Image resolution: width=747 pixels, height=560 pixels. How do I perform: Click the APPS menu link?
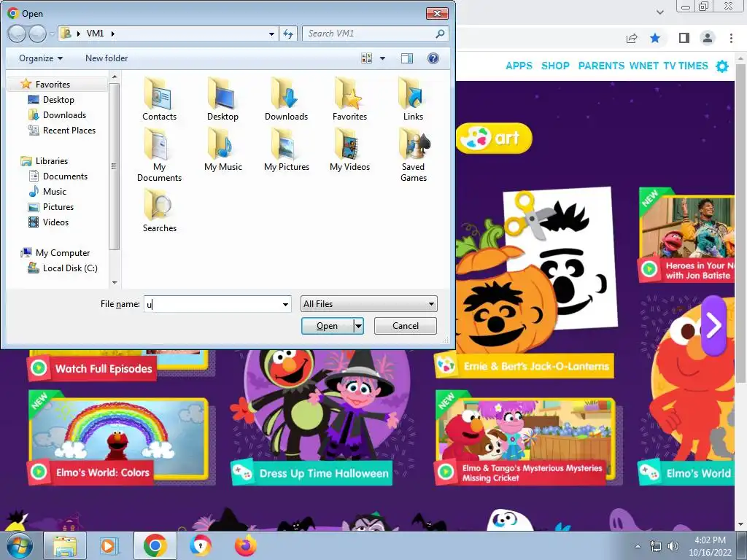click(519, 66)
